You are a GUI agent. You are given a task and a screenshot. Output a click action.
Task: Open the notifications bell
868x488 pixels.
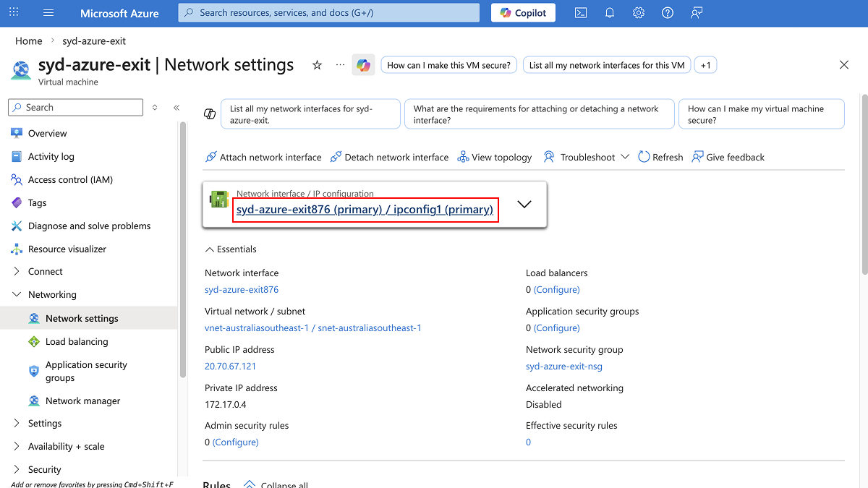[x=609, y=12]
